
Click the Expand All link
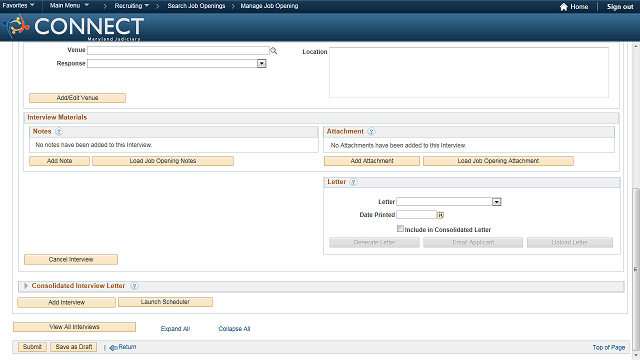pos(175,329)
